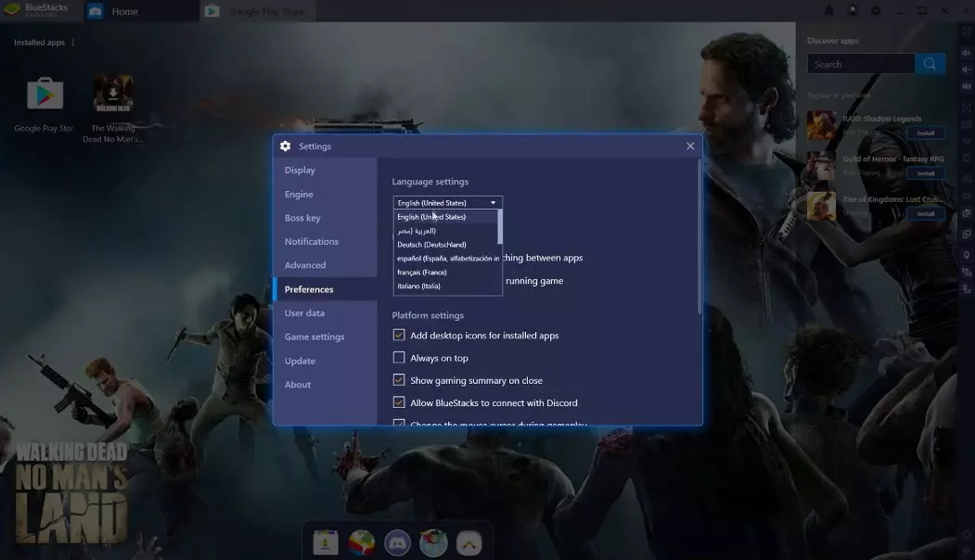Open the RAID: Shadow Legends game thumbnail
The image size is (975, 560).
coord(820,125)
